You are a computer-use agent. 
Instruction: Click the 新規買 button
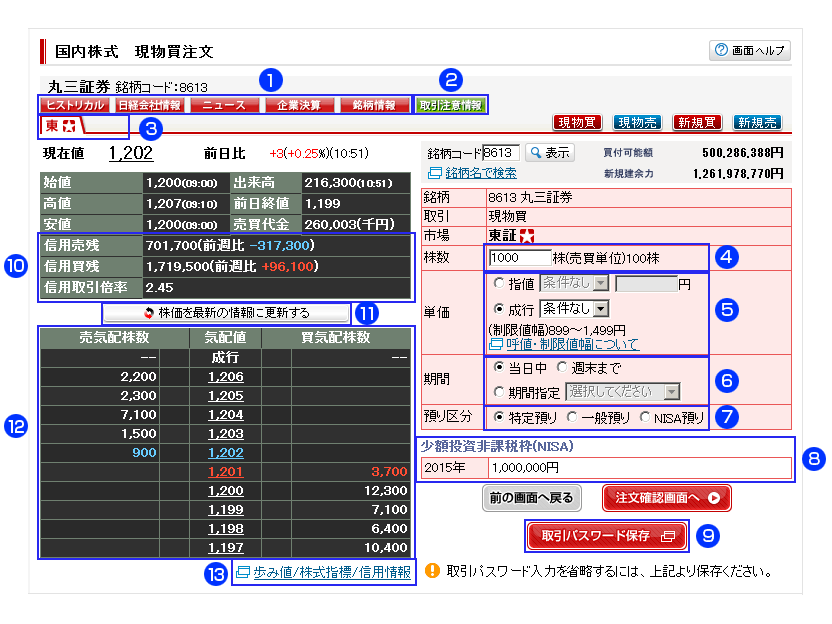(697, 123)
